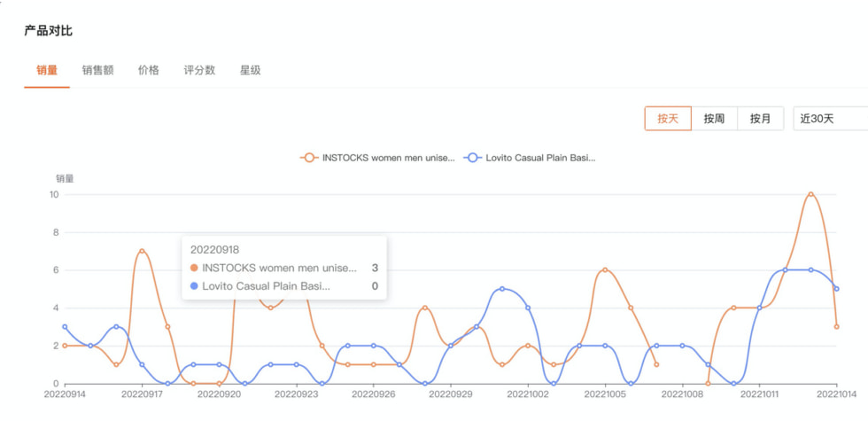Switch to 按周 weekly view
This screenshot has height=421, width=868.
714,118
